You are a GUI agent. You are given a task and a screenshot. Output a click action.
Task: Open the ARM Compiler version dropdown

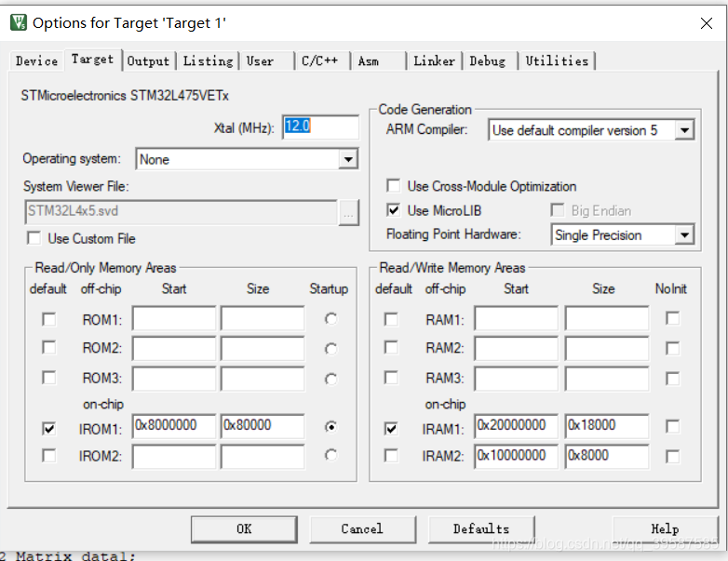coord(684,130)
